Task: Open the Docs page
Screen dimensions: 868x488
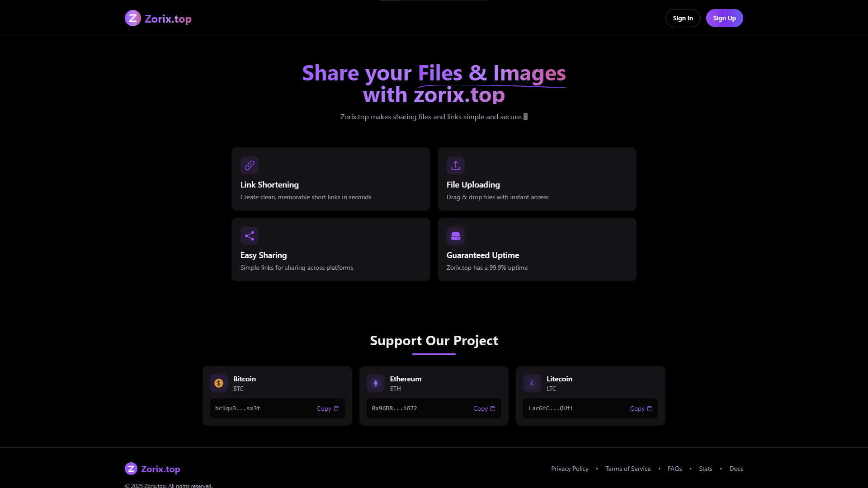Action: (x=736, y=469)
